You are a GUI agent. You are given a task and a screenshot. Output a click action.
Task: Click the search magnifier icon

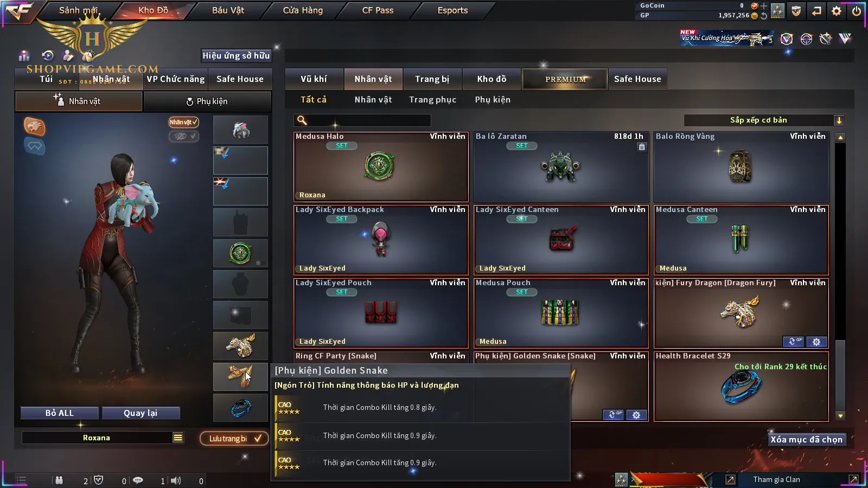click(302, 120)
